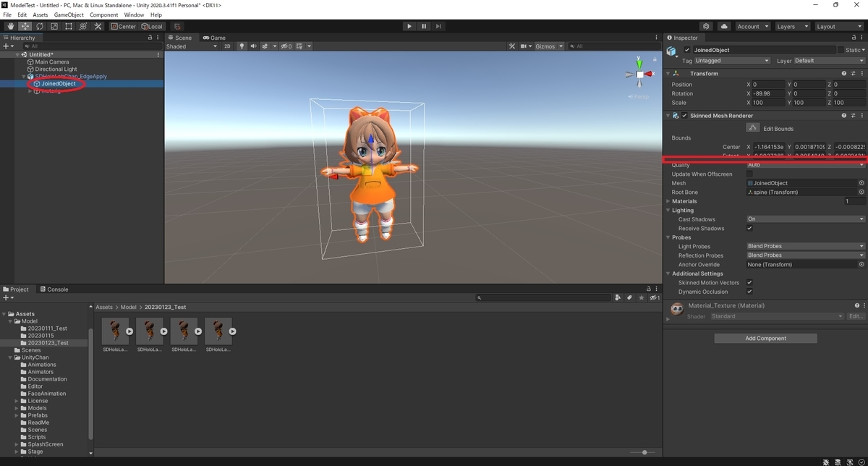
Task: Switch to the Console tab
Action: (x=54, y=289)
